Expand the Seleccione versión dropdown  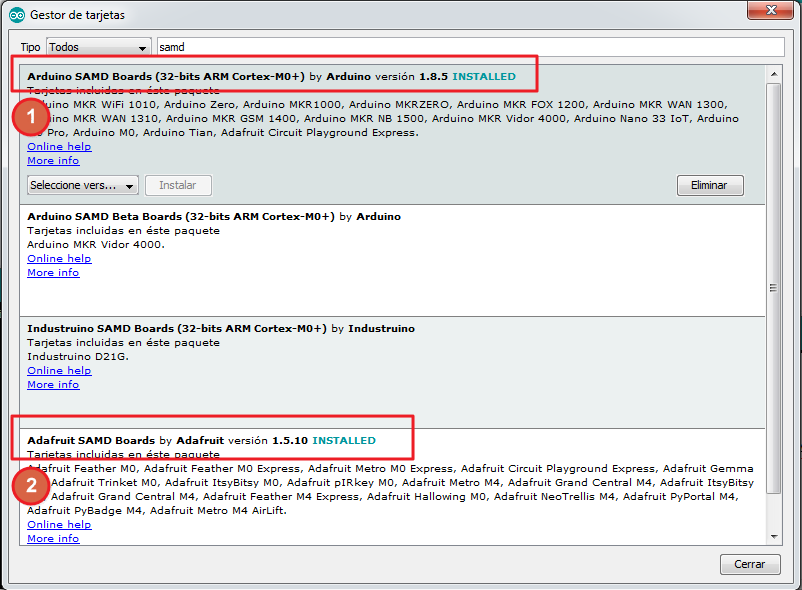tap(82, 185)
